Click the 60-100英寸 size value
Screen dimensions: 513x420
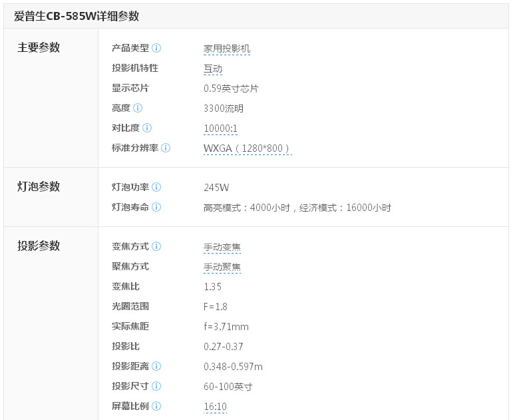point(228,387)
